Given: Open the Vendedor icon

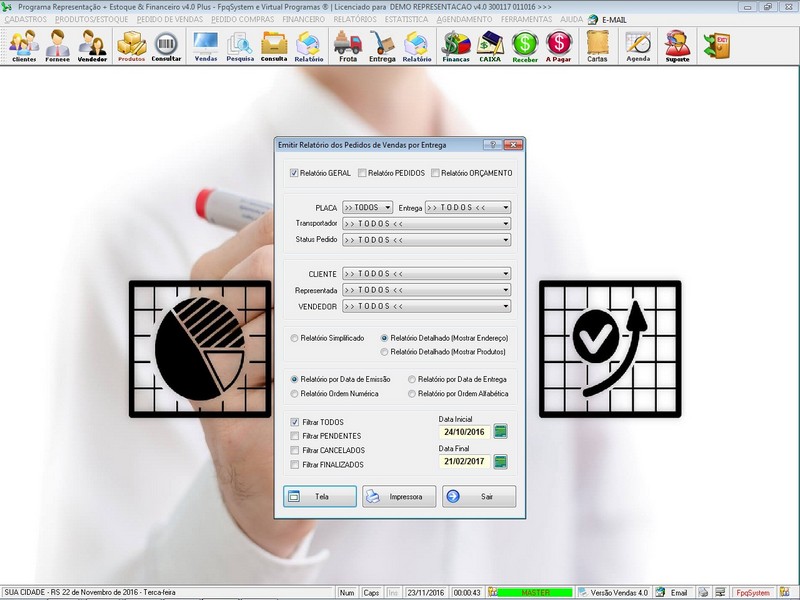Looking at the screenshot, I should click(92, 46).
